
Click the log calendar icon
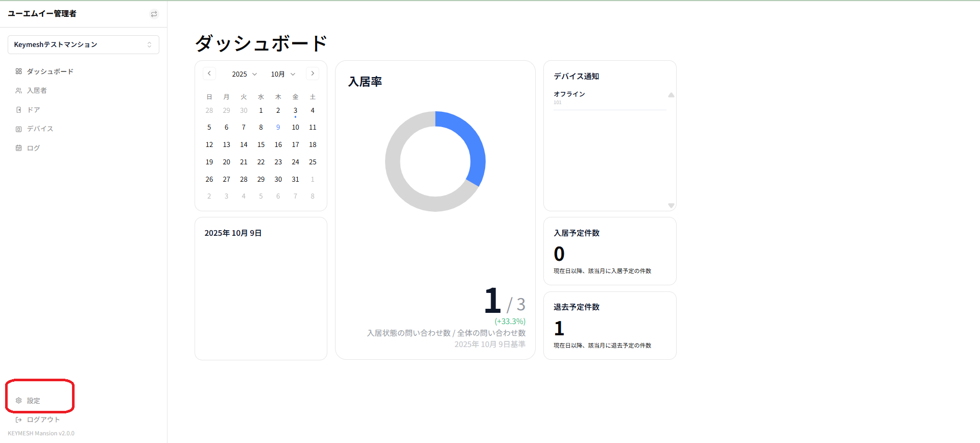pos(18,148)
